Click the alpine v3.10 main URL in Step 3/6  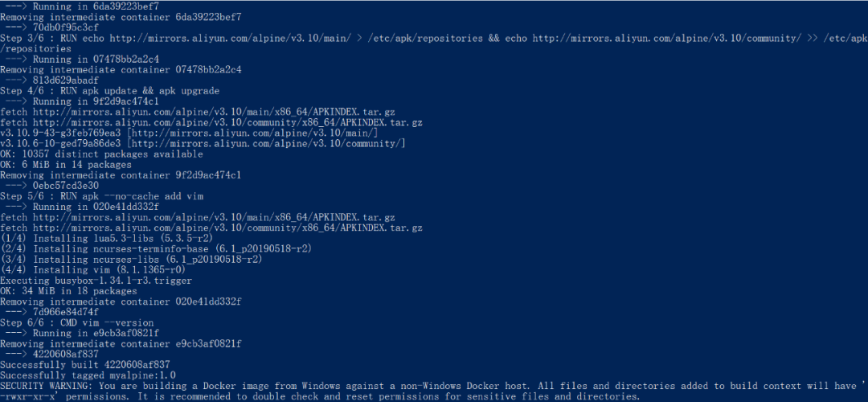click(229, 39)
